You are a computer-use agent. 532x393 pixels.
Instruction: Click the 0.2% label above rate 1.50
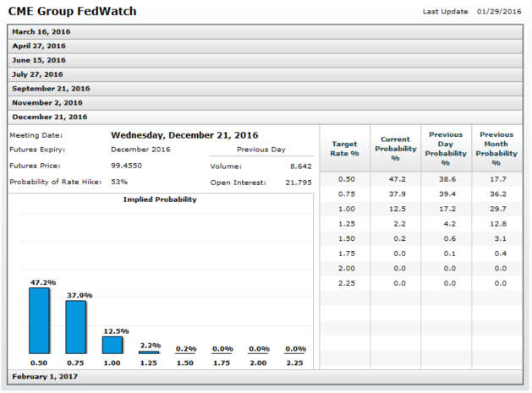(186, 349)
